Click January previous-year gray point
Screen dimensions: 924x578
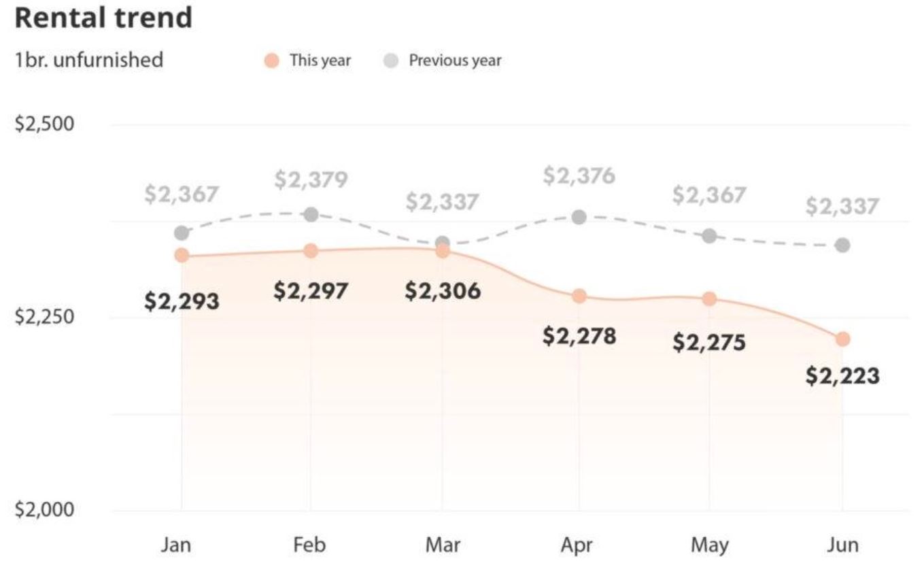coord(182,233)
